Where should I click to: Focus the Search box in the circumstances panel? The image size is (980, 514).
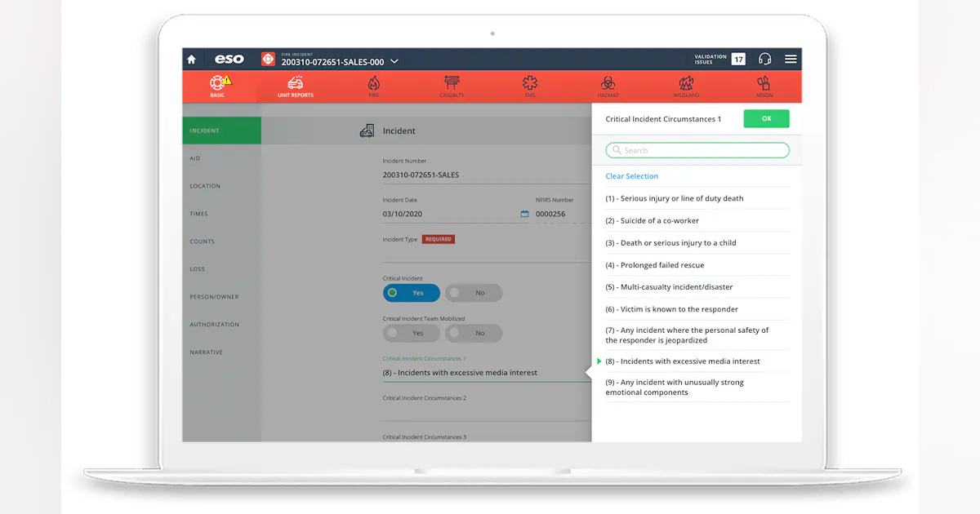[x=697, y=150]
